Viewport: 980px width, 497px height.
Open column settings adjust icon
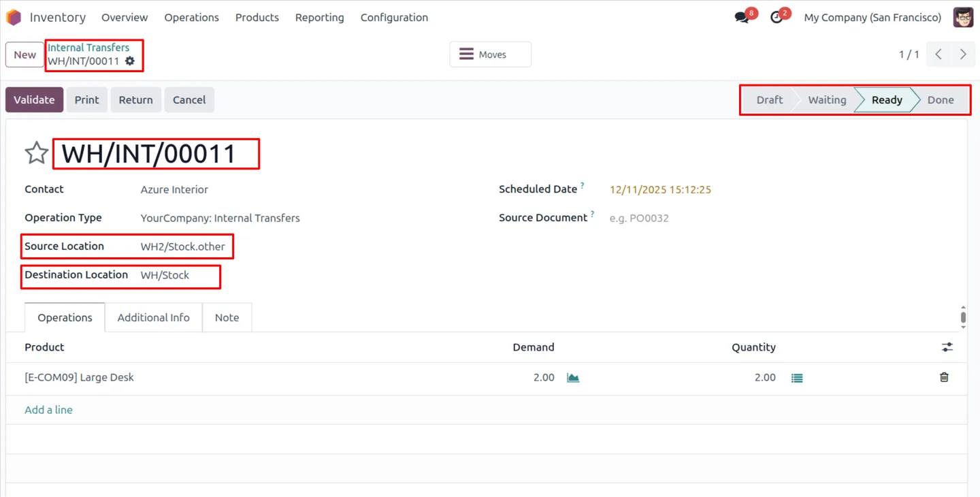pos(947,347)
